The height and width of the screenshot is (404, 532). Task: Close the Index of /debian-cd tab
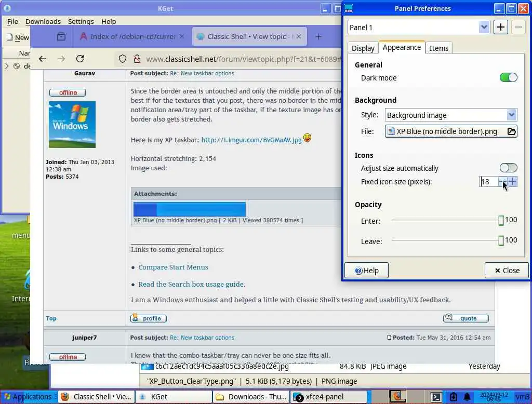tap(182, 36)
